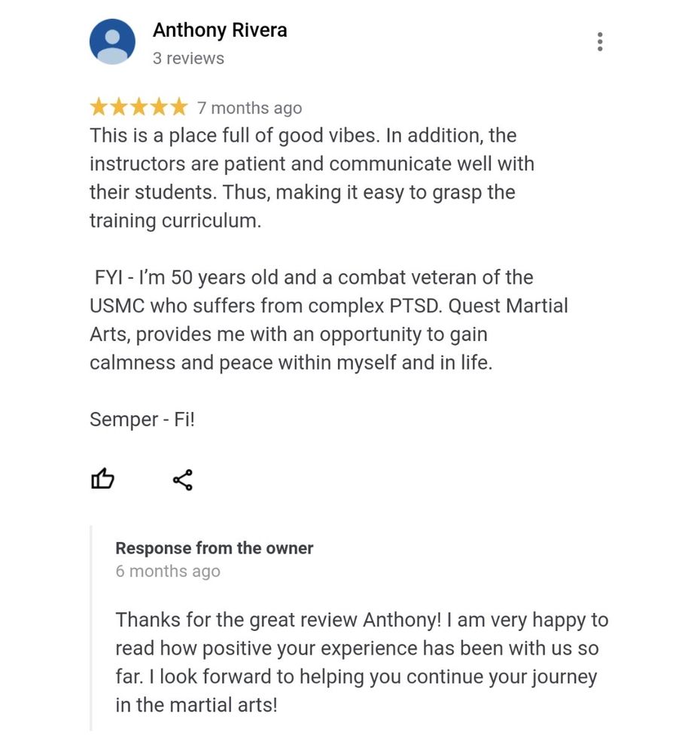
Task: Click the "Semper - Fi!" line
Action: click(142, 419)
